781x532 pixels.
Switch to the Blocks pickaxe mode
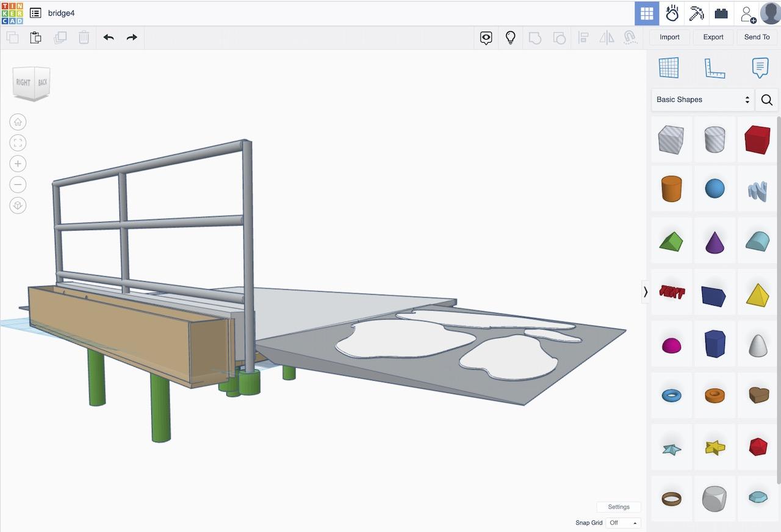697,13
